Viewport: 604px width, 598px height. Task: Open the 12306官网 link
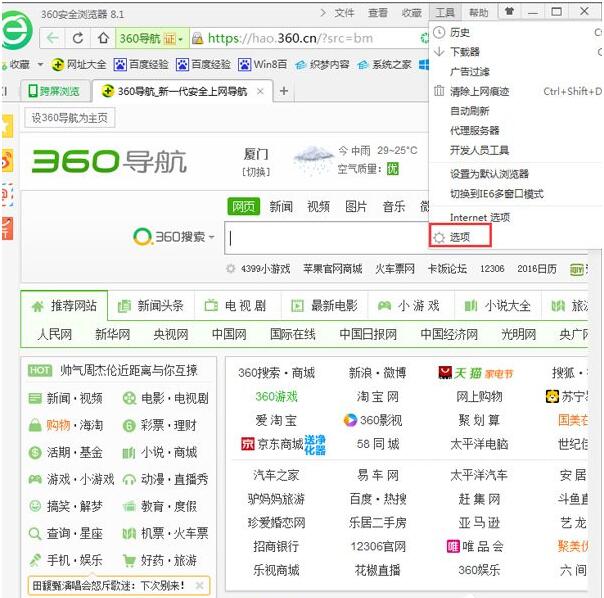point(378,546)
